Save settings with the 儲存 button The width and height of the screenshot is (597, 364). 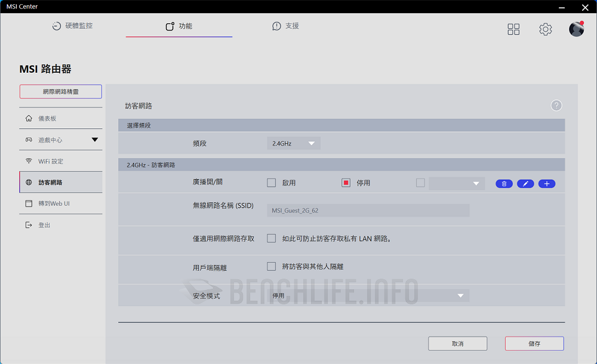534,343
